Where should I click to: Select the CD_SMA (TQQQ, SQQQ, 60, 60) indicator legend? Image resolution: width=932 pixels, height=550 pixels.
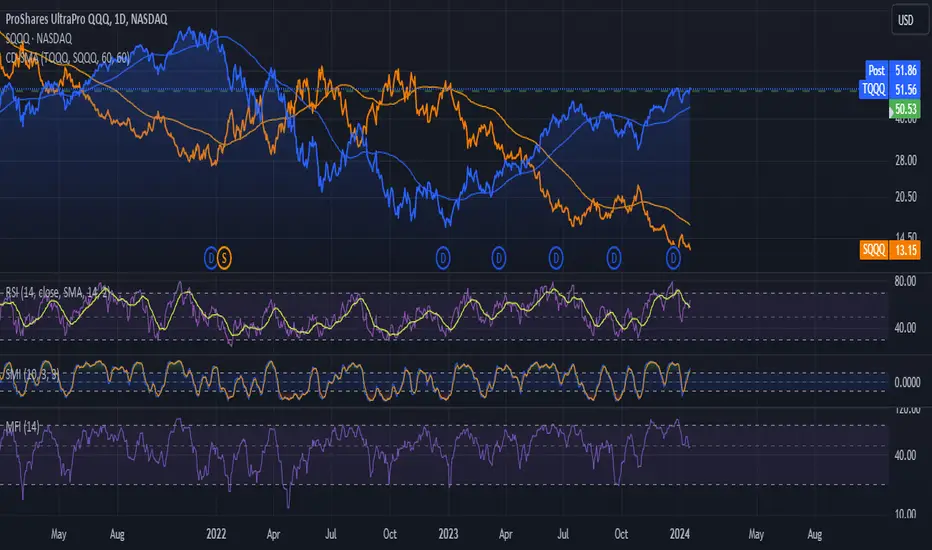pos(67,58)
